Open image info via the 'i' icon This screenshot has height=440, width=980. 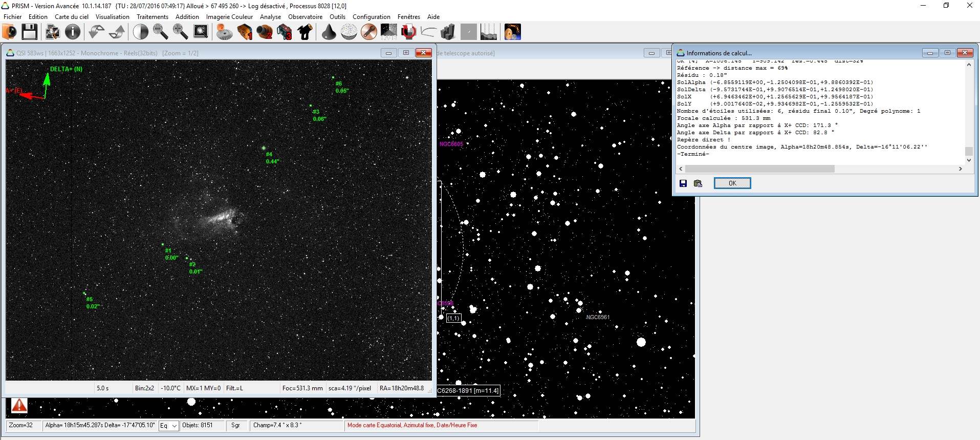[73, 32]
